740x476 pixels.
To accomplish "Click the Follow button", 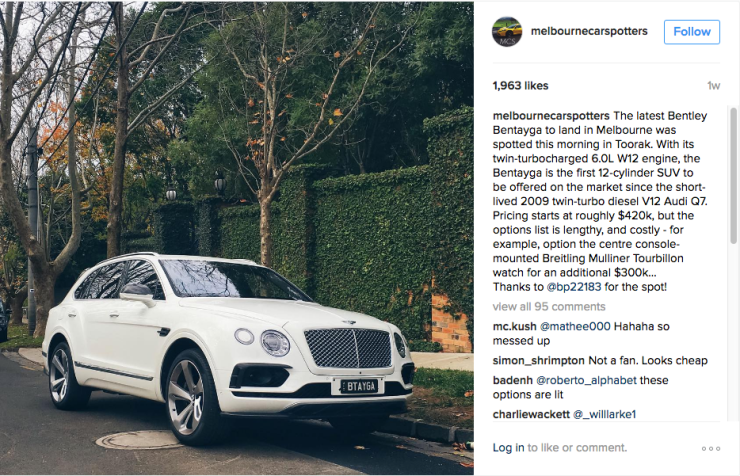I will [x=691, y=32].
